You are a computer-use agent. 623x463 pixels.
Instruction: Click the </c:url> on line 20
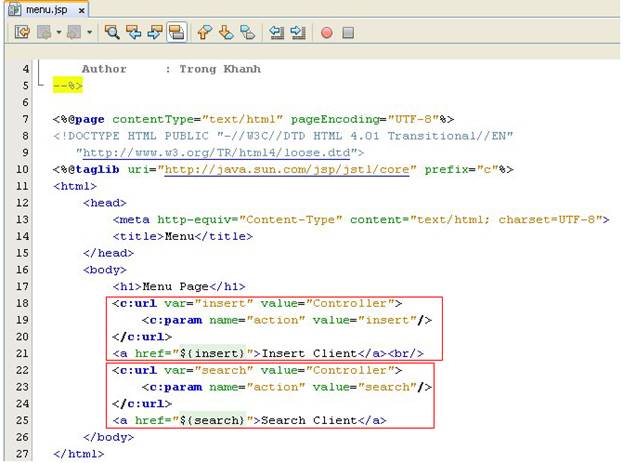point(142,337)
